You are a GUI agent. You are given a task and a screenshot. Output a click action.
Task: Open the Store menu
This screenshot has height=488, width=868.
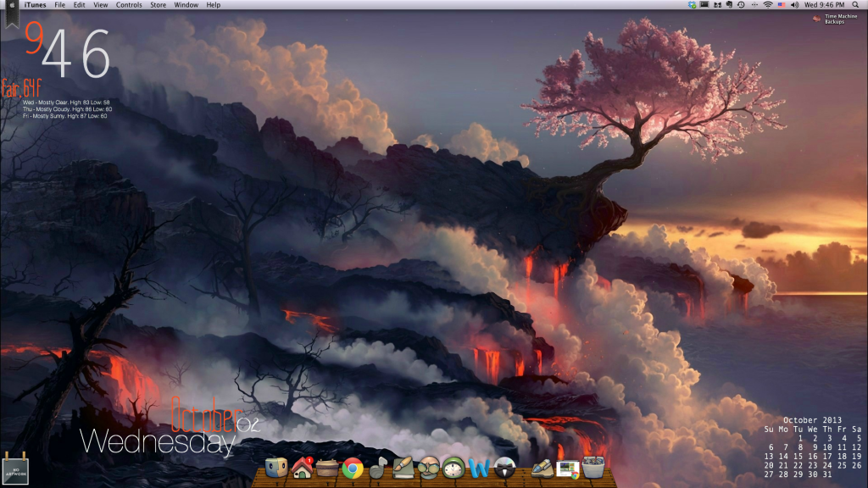pyautogui.click(x=158, y=5)
